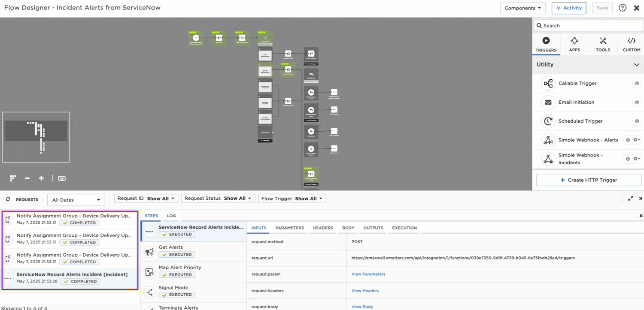Open the Body tab

coord(348,228)
